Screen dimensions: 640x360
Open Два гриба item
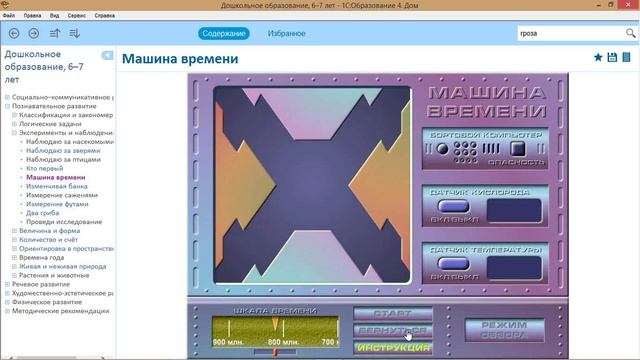pos(42,213)
